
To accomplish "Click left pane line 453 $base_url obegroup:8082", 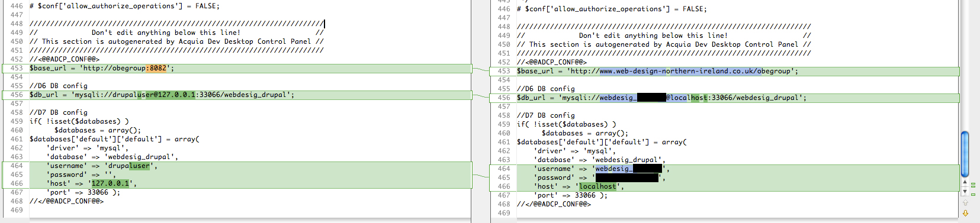I will pyautogui.click(x=102, y=68).
